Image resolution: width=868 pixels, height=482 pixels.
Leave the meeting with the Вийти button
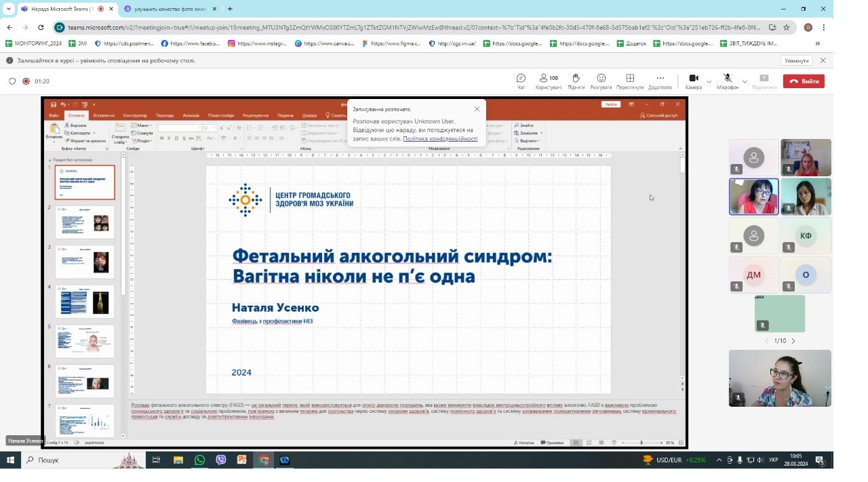pos(804,81)
